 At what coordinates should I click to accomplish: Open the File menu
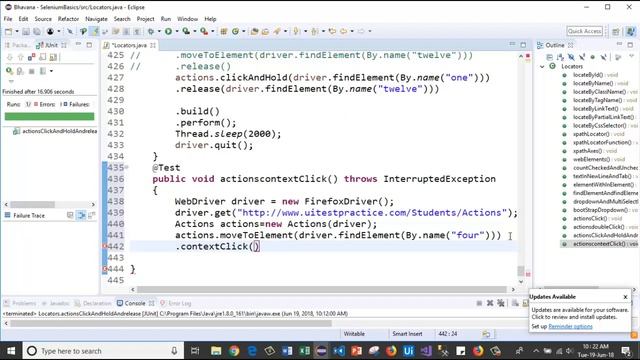click(x=8, y=19)
